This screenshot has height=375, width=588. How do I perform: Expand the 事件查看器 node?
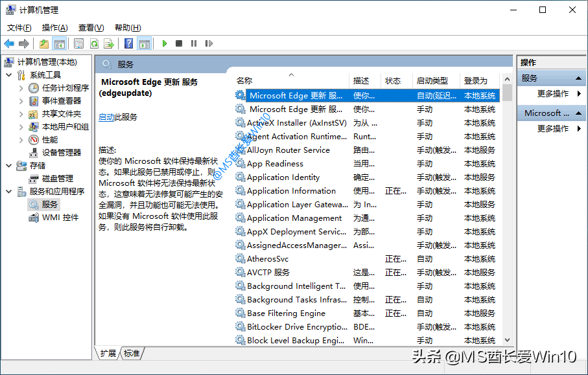click(x=21, y=101)
